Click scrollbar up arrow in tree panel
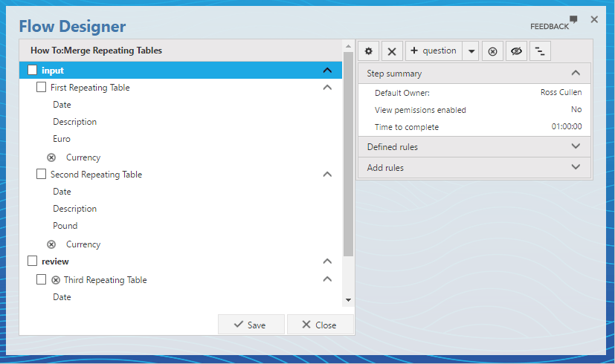615x364 pixels. click(x=348, y=46)
